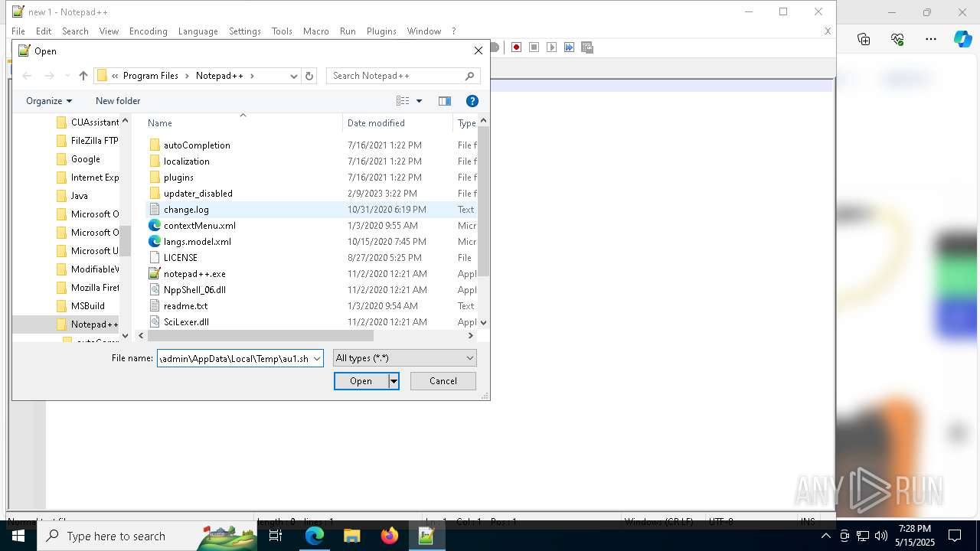Click the Playback macro icon

[x=552, y=47]
